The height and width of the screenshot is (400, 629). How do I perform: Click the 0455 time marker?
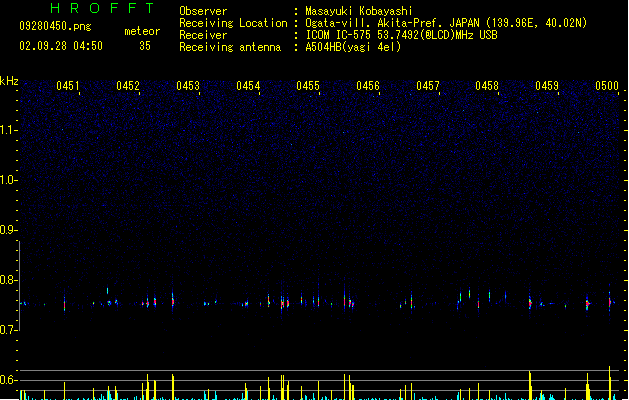pos(308,86)
